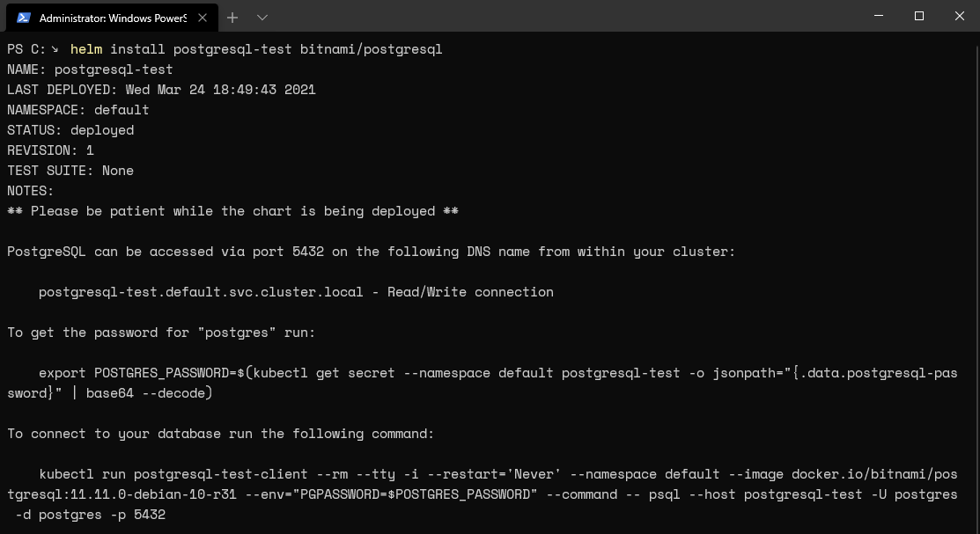Click the export POSTGRES_PASSWORD command line

point(483,383)
